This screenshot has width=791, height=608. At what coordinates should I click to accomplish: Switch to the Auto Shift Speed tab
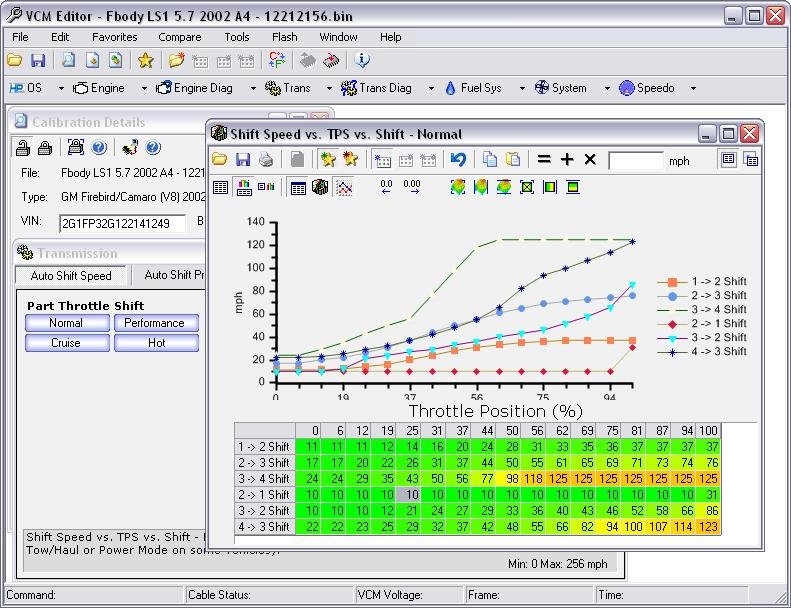71,275
